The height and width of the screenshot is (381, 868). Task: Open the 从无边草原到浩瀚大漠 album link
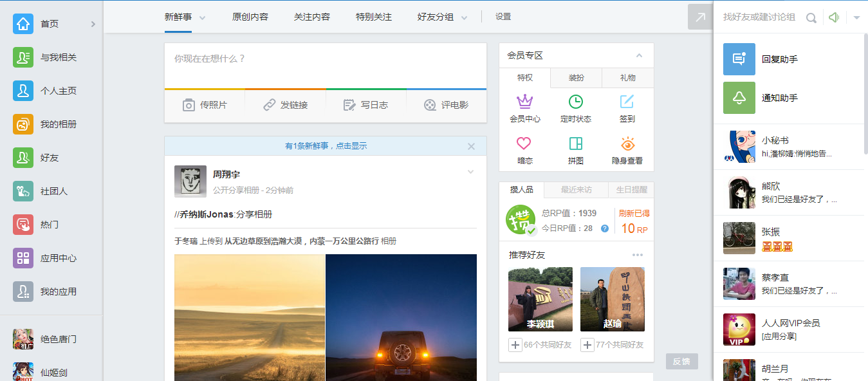302,241
